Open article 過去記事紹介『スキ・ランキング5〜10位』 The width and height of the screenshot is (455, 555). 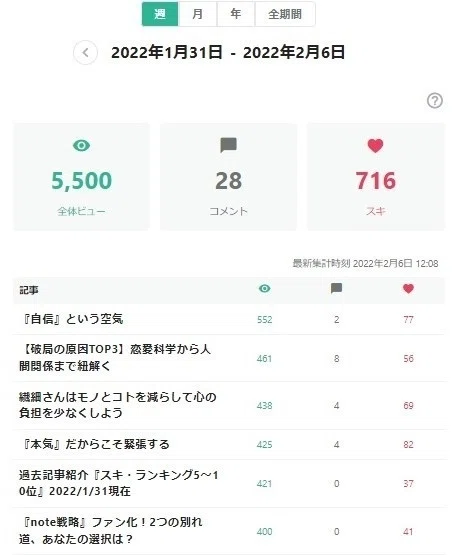tap(119, 483)
